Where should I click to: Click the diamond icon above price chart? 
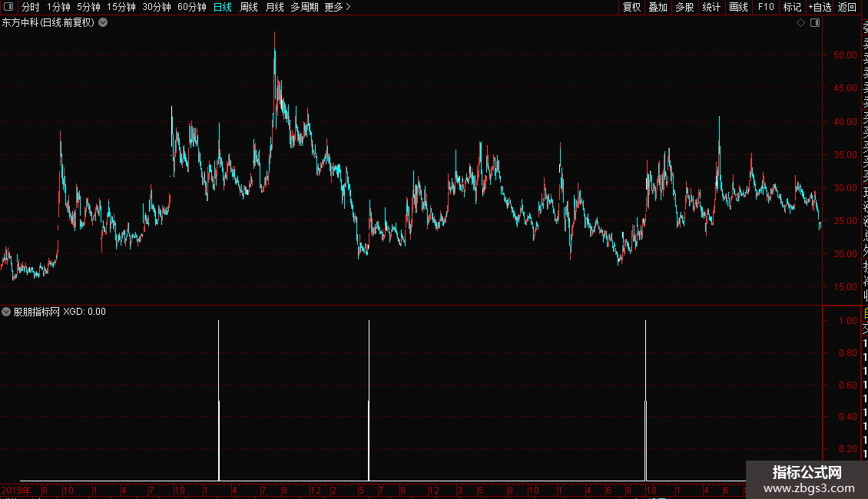(800, 23)
